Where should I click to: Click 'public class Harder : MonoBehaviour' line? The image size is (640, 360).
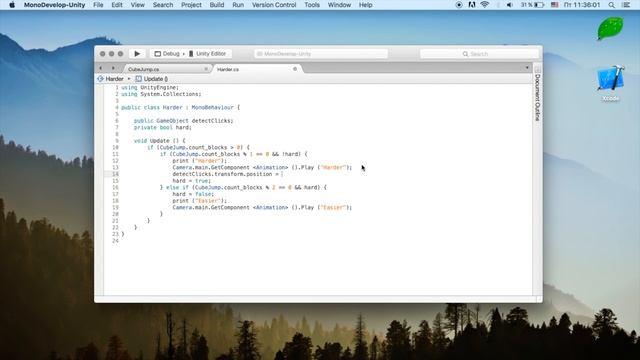pyautogui.click(x=180, y=107)
